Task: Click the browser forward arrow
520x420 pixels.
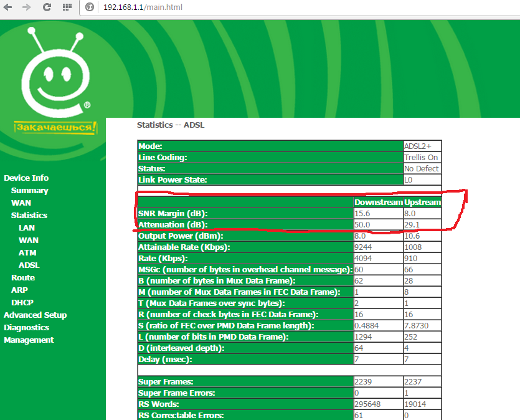Action: coord(27,7)
